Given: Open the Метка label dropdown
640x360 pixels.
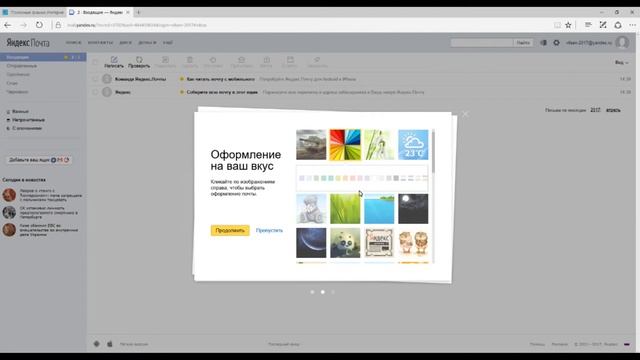Looking at the screenshot, I should click(266, 62).
